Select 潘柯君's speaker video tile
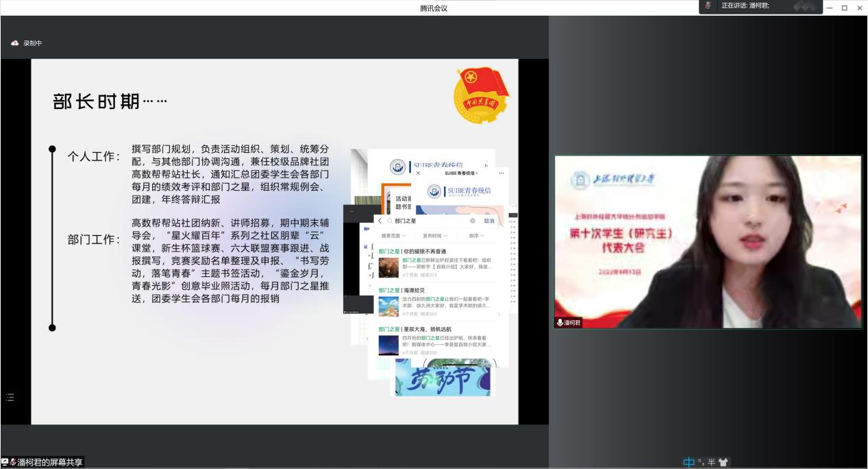This screenshot has width=868, height=469. pos(708,241)
